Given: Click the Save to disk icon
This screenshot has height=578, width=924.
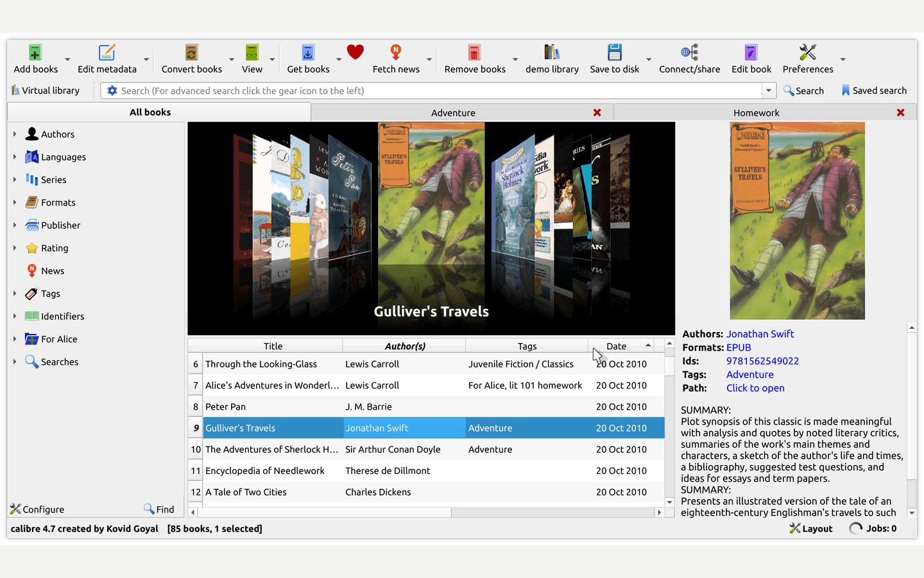Looking at the screenshot, I should (x=615, y=53).
